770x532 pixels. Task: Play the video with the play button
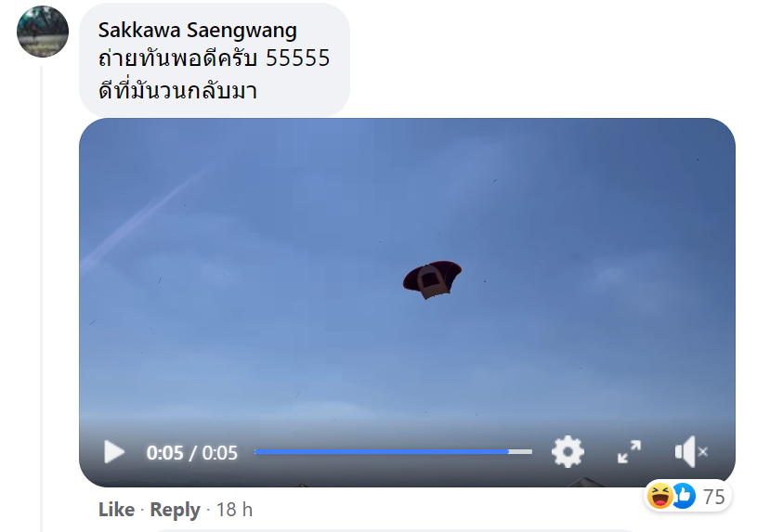coord(114,452)
